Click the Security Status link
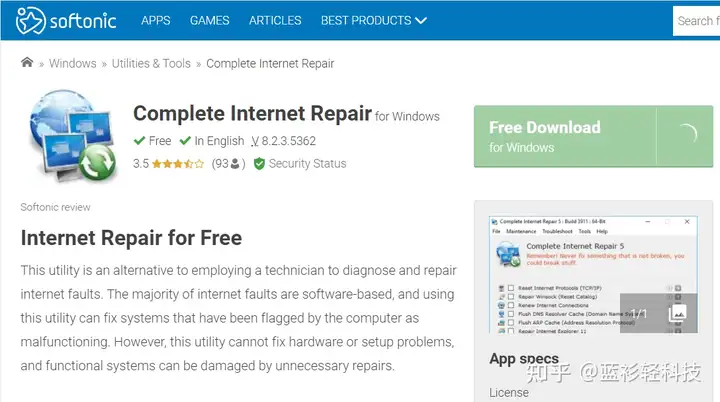 (x=307, y=164)
